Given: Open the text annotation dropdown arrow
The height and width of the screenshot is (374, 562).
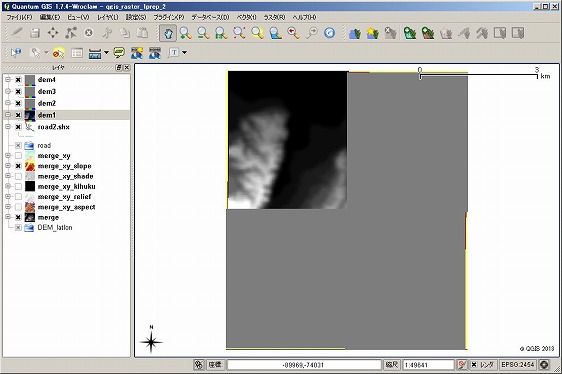Looking at the screenshot, I should click(185, 53).
